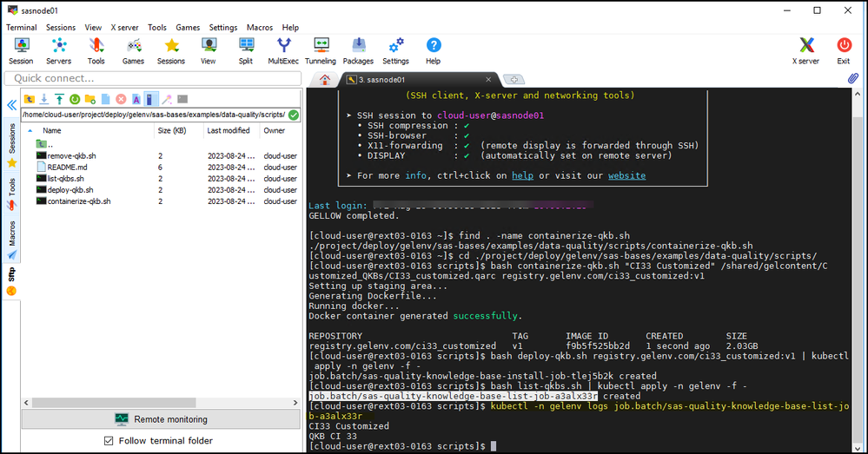Refresh the SFTP folder listing
Image resolution: width=868 pixels, height=454 pixels.
click(x=75, y=99)
